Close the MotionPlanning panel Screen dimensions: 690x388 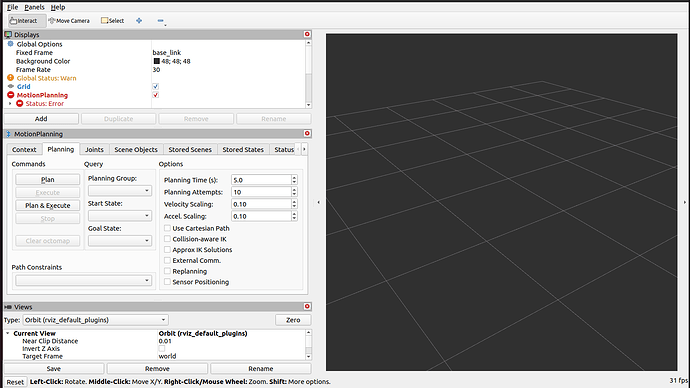click(307, 133)
